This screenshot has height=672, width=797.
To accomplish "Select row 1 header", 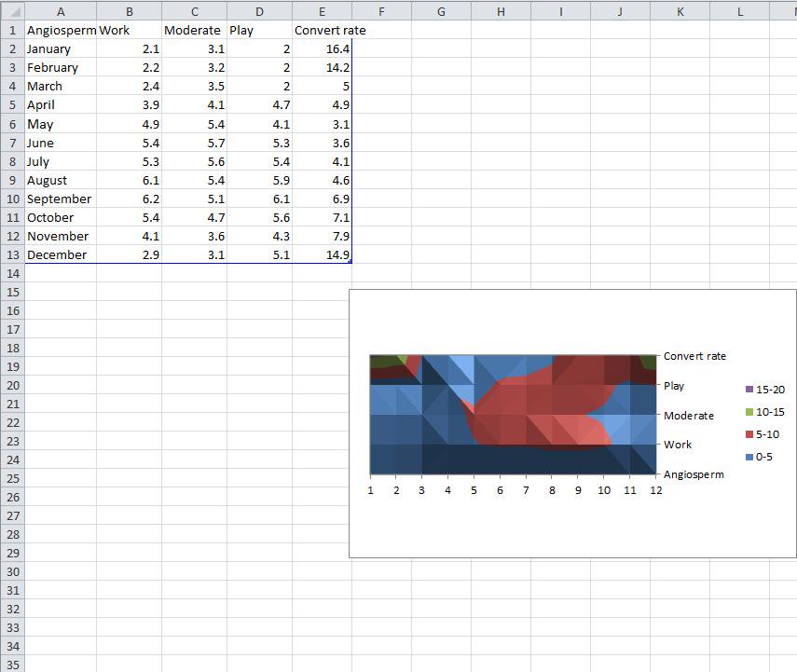I will pos(12,30).
